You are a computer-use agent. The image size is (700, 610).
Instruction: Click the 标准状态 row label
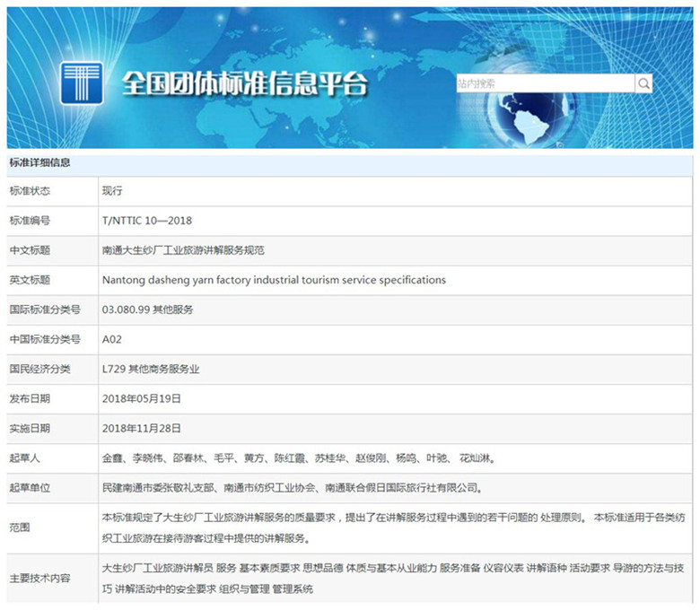[x=31, y=191]
